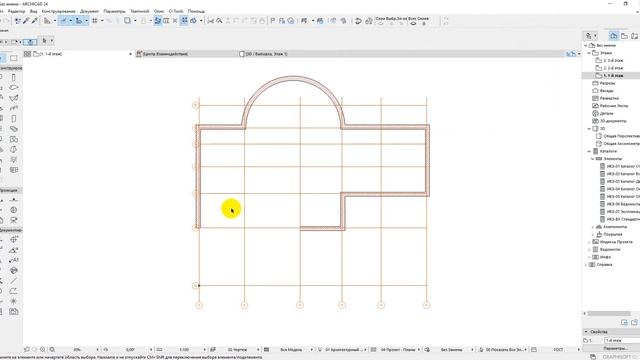Image resolution: width=640 pixels, height=360 pixels.
Task: Toggle the highlighted geometry method in info box
Action: coord(30,41)
